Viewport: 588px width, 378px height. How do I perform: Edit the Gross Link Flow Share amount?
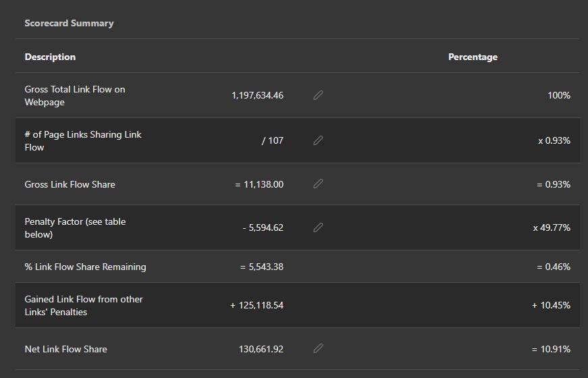click(x=318, y=184)
